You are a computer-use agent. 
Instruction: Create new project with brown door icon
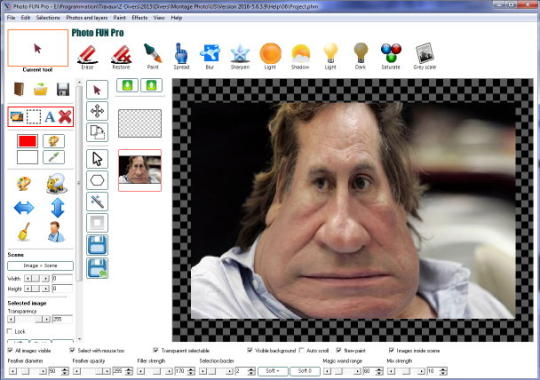tap(19, 89)
